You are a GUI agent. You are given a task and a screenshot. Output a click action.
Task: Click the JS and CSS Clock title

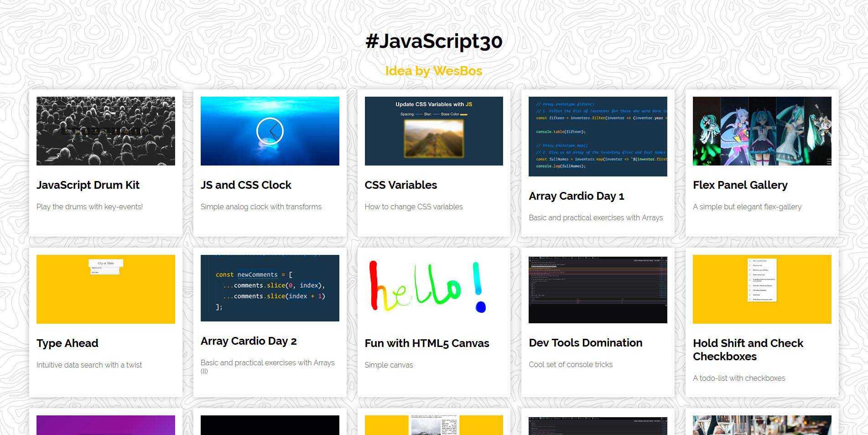click(x=246, y=185)
